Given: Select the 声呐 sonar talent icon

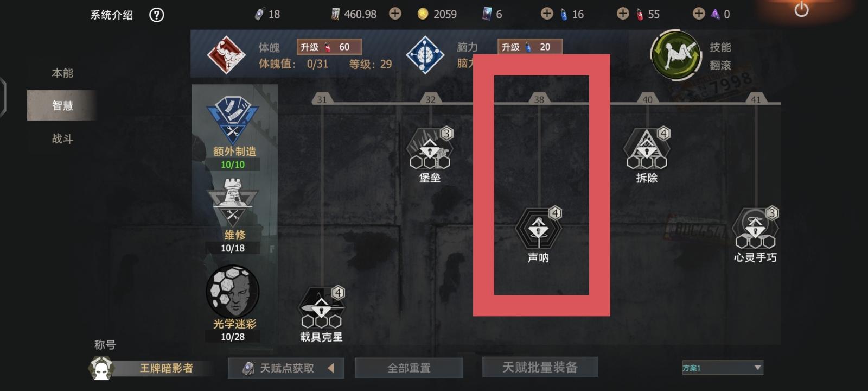Looking at the screenshot, I should tap(539, 228).
